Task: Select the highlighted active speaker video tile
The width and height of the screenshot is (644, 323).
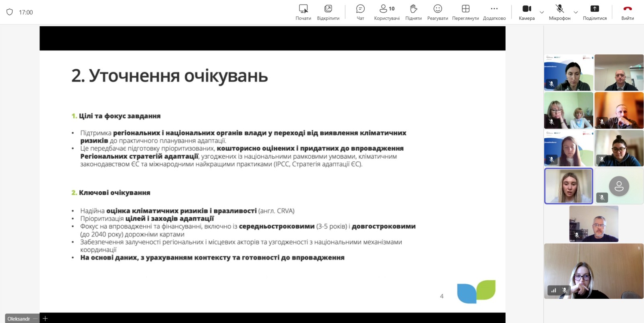Action: pyautogui.click(x=568, y=186)
